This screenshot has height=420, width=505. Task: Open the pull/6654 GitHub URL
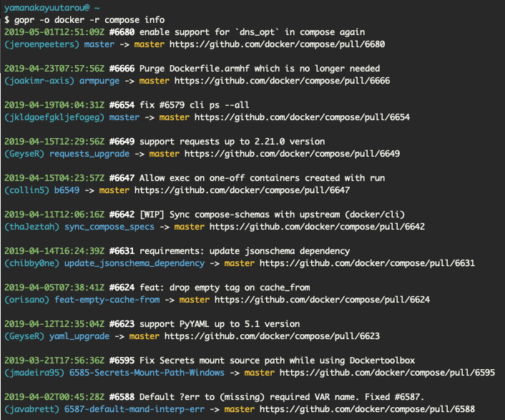tap(302, 117)
